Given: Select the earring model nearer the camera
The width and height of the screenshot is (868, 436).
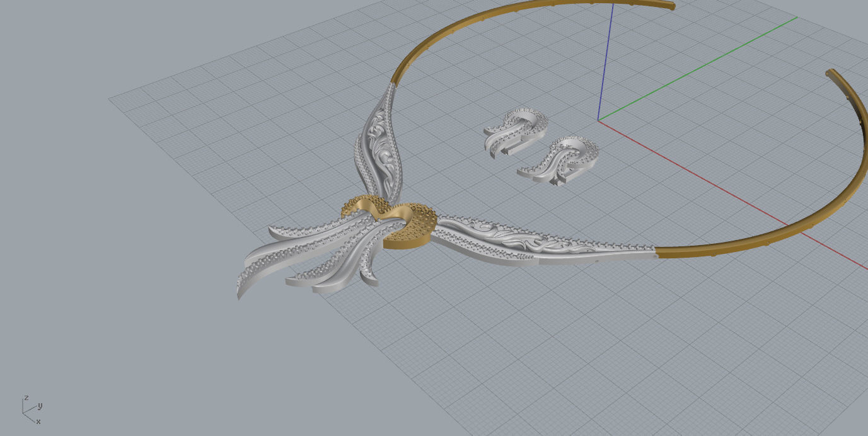Looking at the screenshot, I should [558, 160].
